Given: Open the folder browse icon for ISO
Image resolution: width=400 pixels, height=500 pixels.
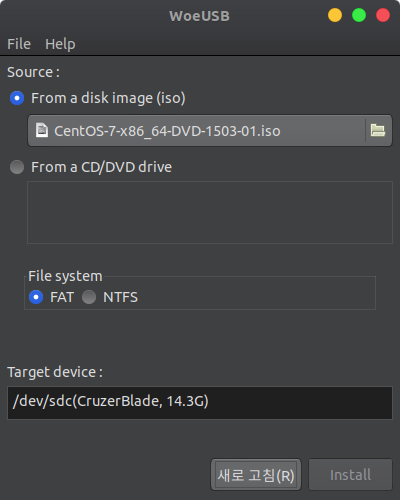Looking at the screenshot, I should tap(378, 130).
